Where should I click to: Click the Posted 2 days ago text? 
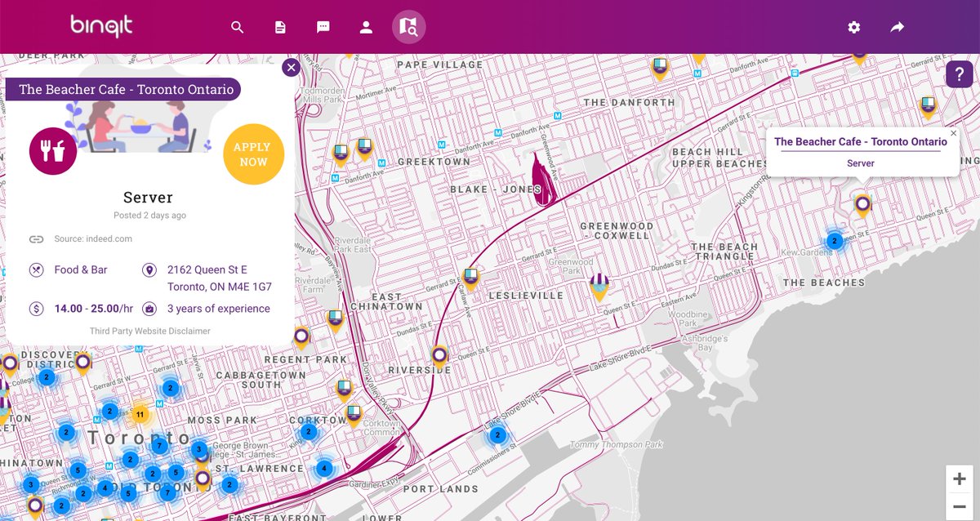[149, 216]
